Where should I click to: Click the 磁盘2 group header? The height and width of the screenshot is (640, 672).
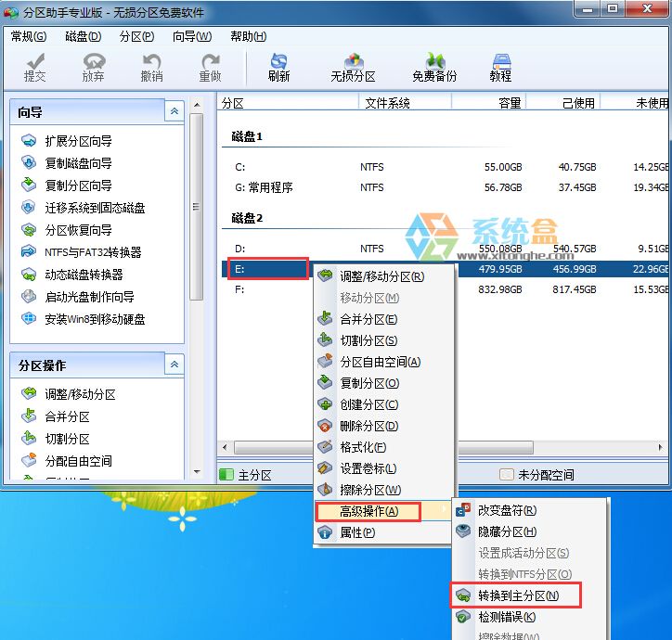(247, 218)
